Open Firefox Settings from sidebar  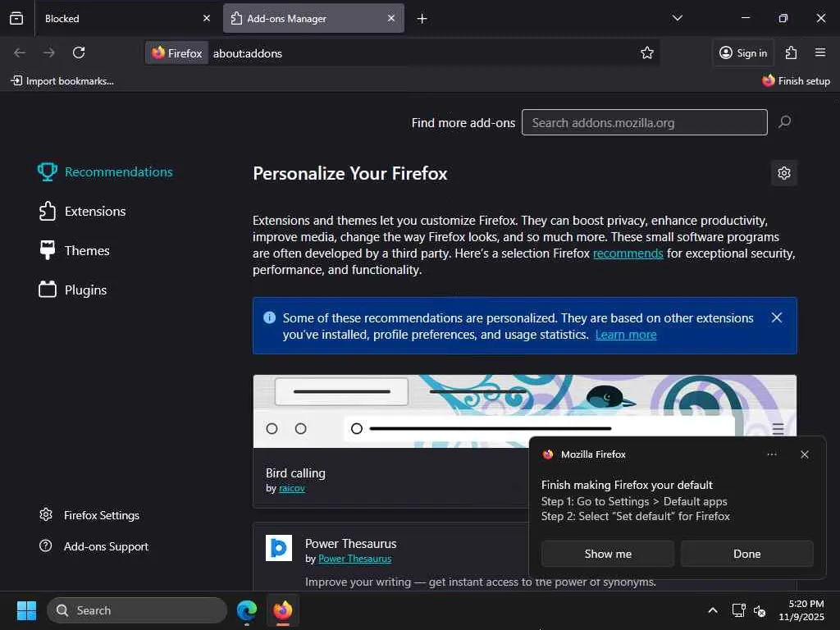pos(89,515)
